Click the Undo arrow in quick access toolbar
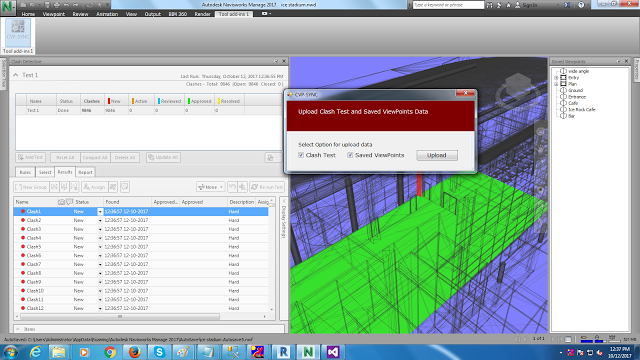Screen dimensions: 640x360 pyautogui.click(x=66, y=5)
